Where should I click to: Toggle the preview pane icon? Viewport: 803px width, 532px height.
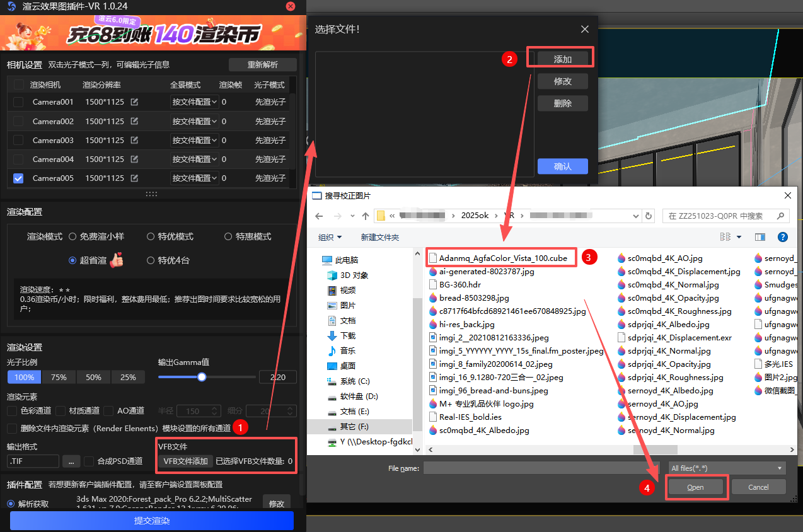tap(760, 237)
